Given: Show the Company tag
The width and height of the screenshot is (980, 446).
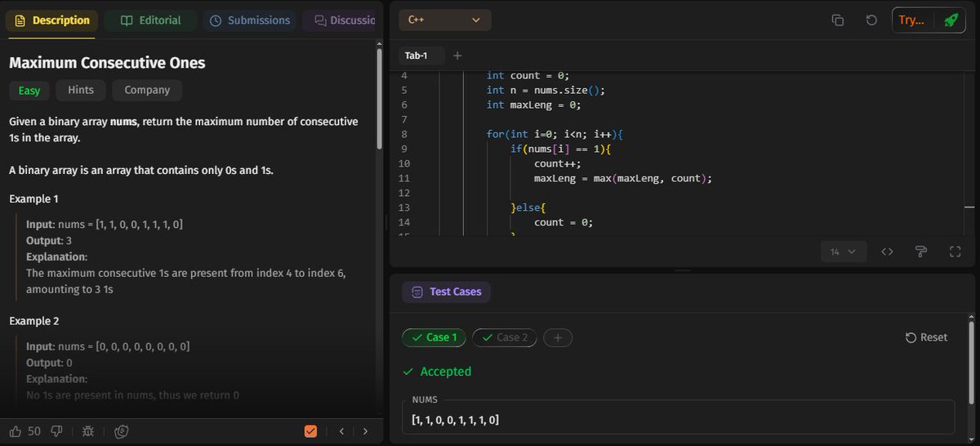Looking at the screenshot, I should (x=147, y=91).
